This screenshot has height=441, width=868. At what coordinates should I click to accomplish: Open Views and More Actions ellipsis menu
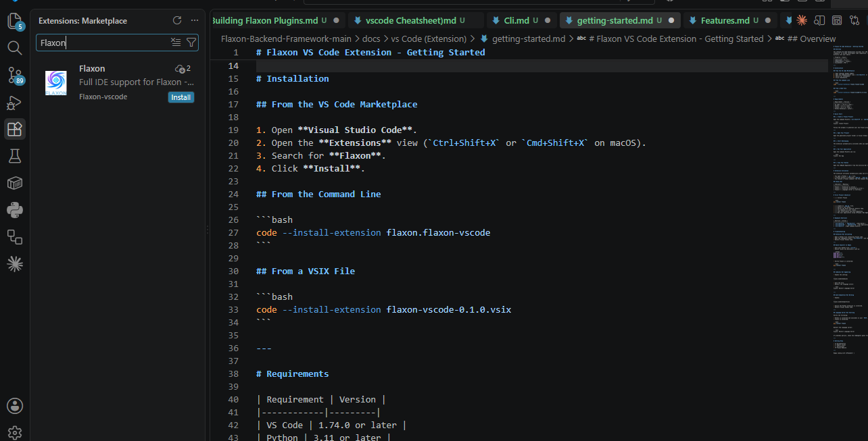[195, 20]
